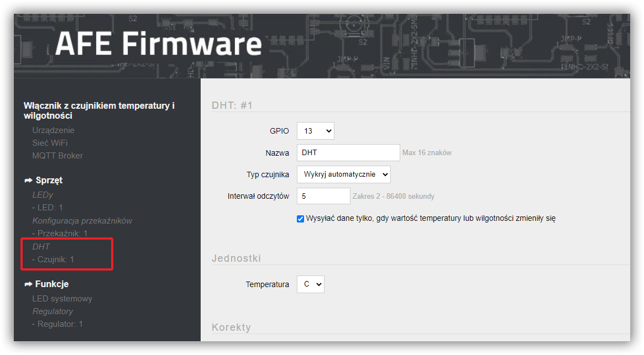
Task: Open the GPIO 13 dropdown
Action: point(316,131)
